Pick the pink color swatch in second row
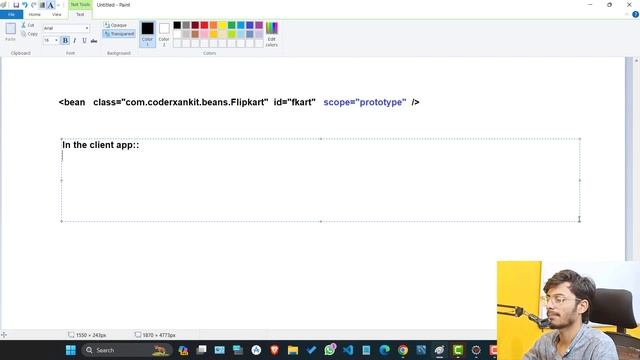 point(204,34)
